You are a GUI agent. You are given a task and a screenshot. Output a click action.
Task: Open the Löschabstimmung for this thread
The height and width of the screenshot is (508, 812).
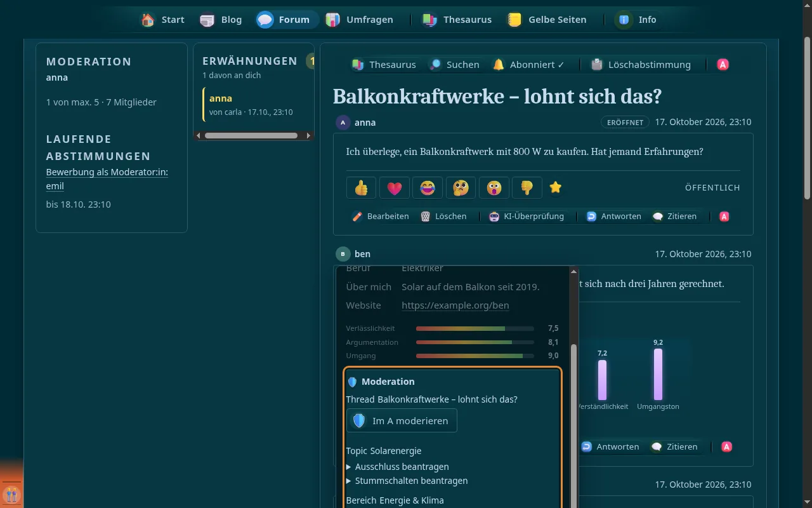click(640, 64)
